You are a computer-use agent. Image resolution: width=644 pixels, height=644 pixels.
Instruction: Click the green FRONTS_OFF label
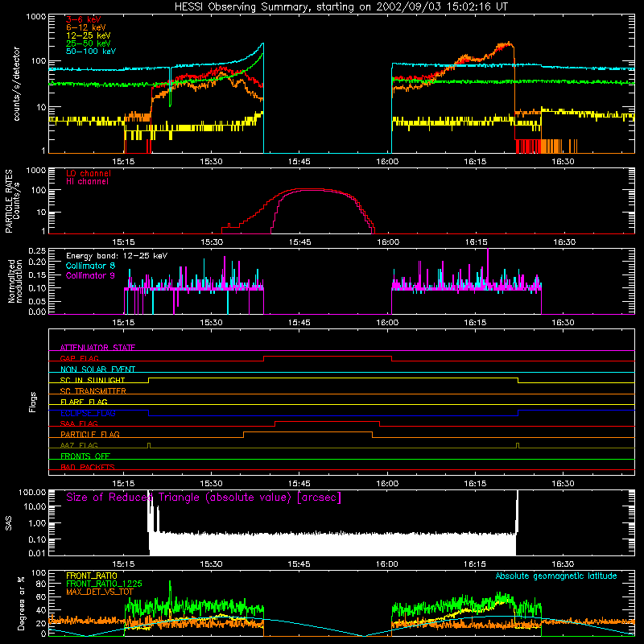[85, 456]
